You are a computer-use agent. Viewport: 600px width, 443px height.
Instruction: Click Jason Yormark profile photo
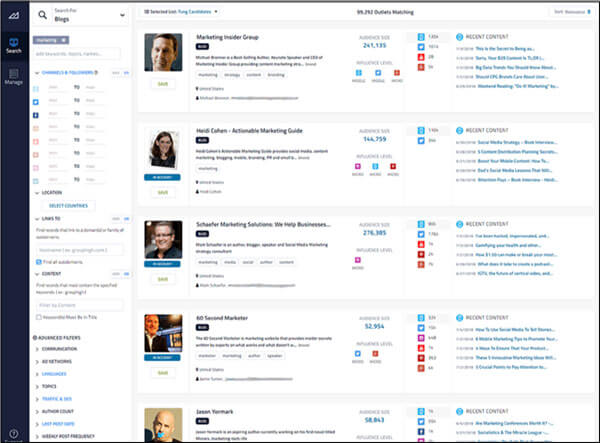click(163, 425)
